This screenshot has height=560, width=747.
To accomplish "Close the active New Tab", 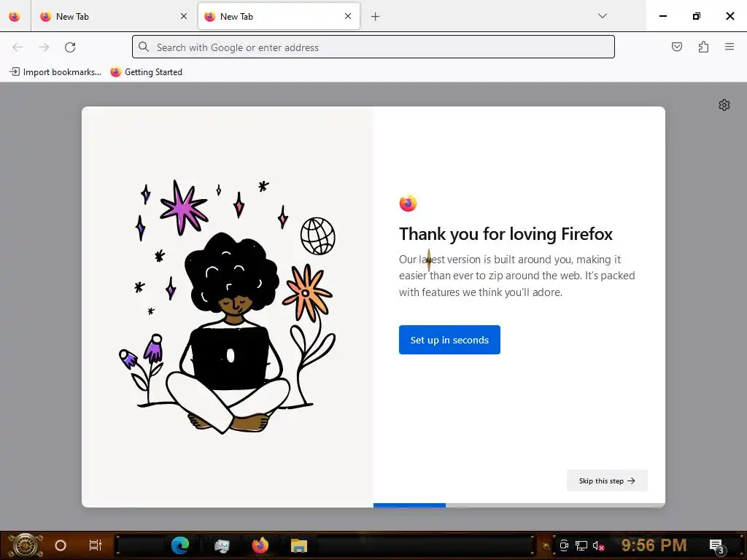I will click(x=348, y=16).
